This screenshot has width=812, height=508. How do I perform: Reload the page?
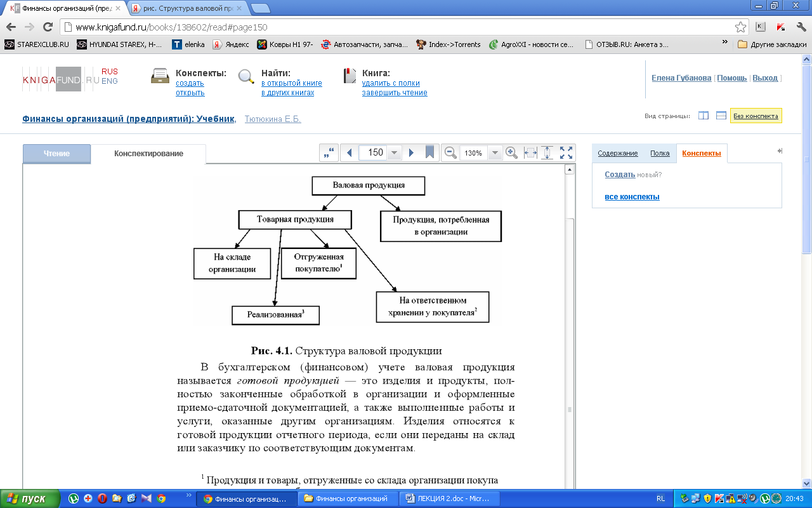pos(48,27)
